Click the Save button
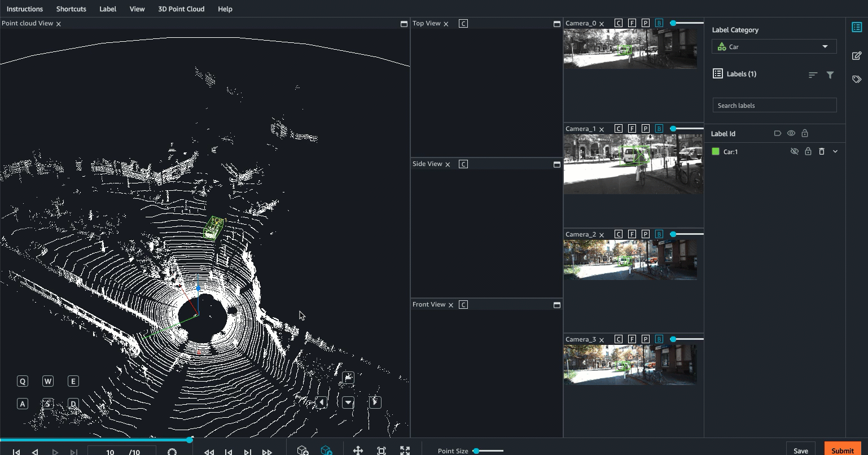This screenshot has height=455, width=868. tap(800, 450)
